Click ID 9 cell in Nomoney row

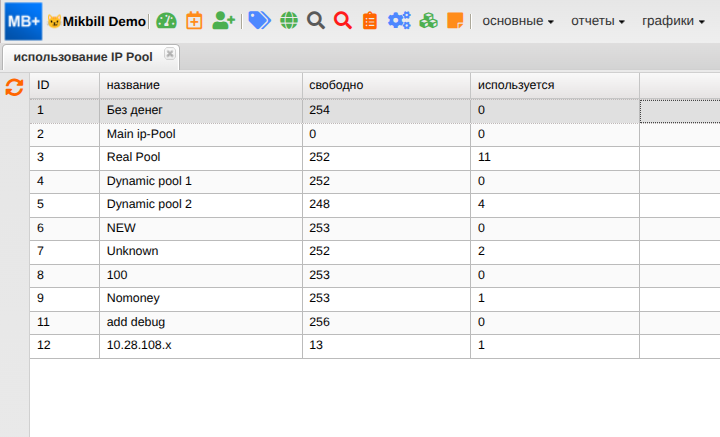click(65, 298)
